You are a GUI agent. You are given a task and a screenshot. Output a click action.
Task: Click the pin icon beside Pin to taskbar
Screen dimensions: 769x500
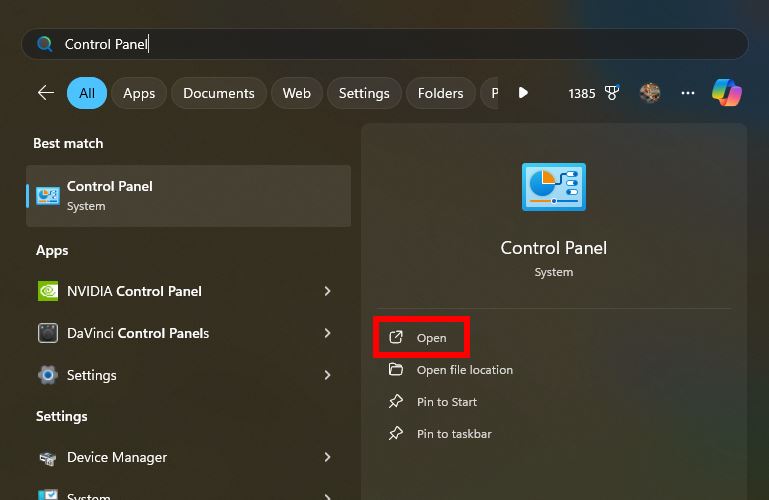click(396, 433)
